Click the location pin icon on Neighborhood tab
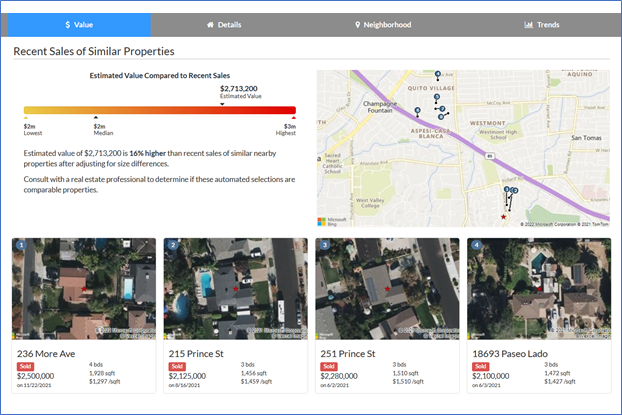Image resolution: width=622 pixels, height=415 pixels. pos(357,25)
